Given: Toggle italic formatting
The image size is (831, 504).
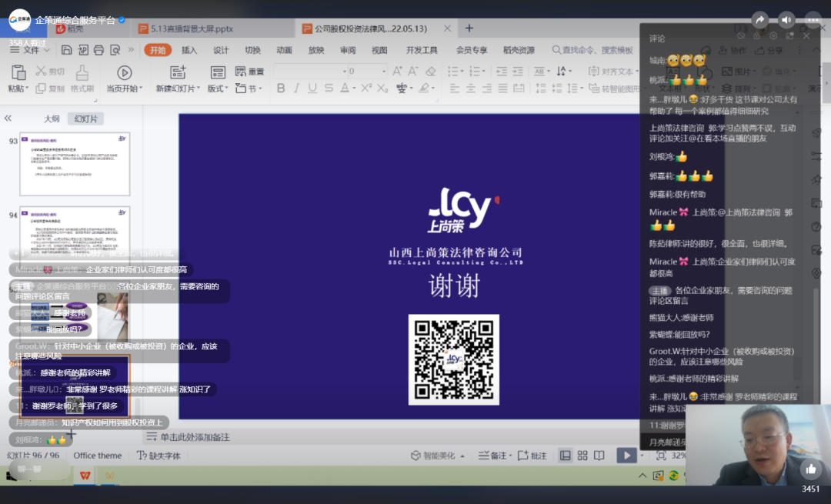Looking at the screenshot, I should [296, 88].
